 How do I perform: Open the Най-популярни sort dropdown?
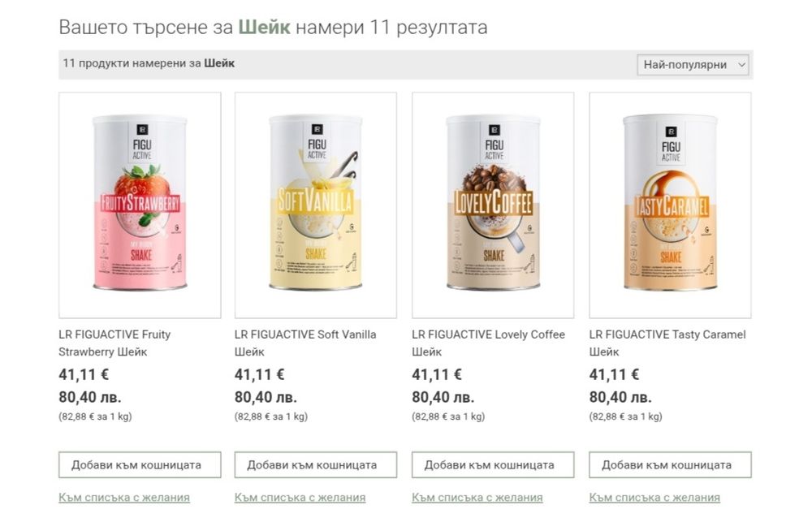(693, 65)
